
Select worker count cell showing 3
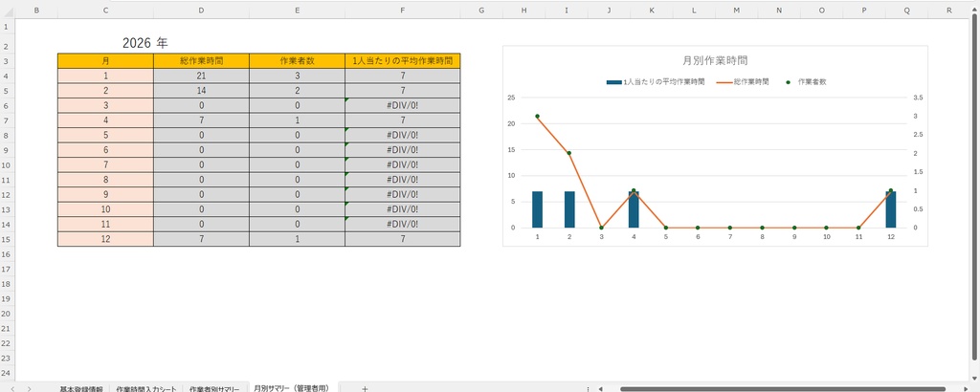297,76
